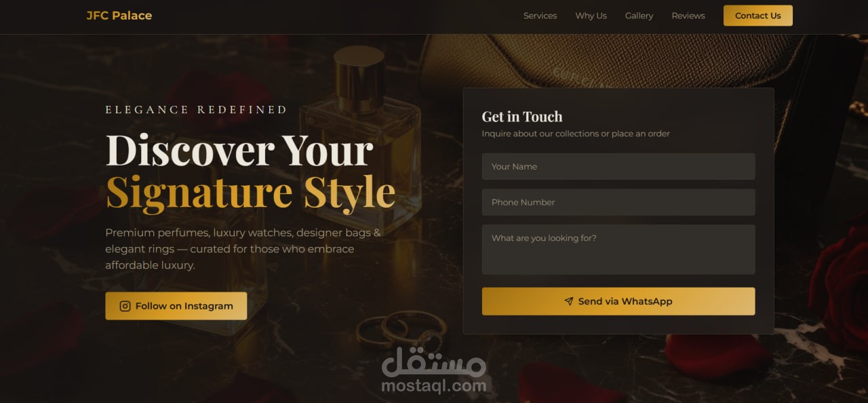Focus the Phone Number input field

(x=618, y=202)
